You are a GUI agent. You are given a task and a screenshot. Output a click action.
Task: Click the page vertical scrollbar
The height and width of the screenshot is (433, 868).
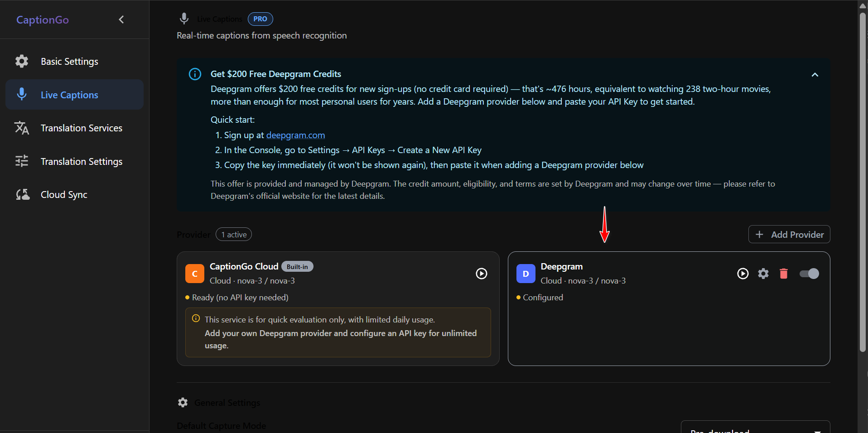863,181
